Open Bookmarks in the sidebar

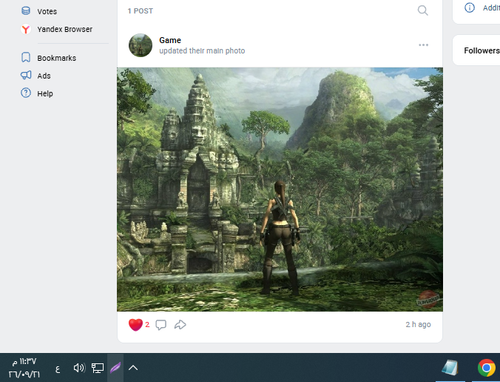pos(56,58)
